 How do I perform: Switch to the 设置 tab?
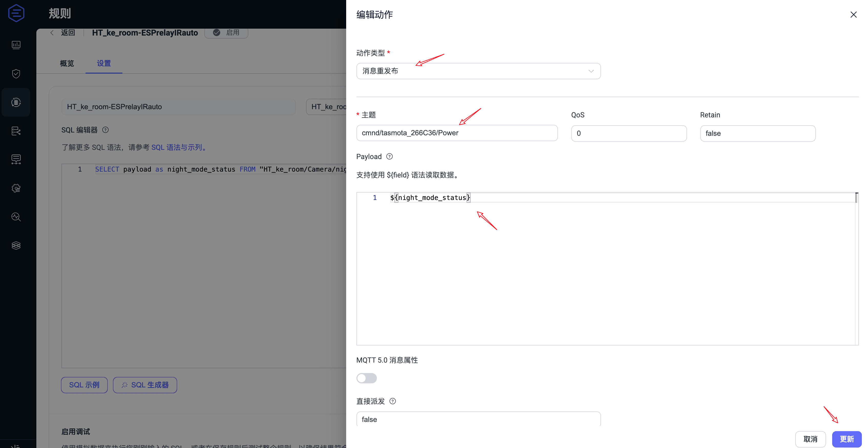tap(104, 63)
